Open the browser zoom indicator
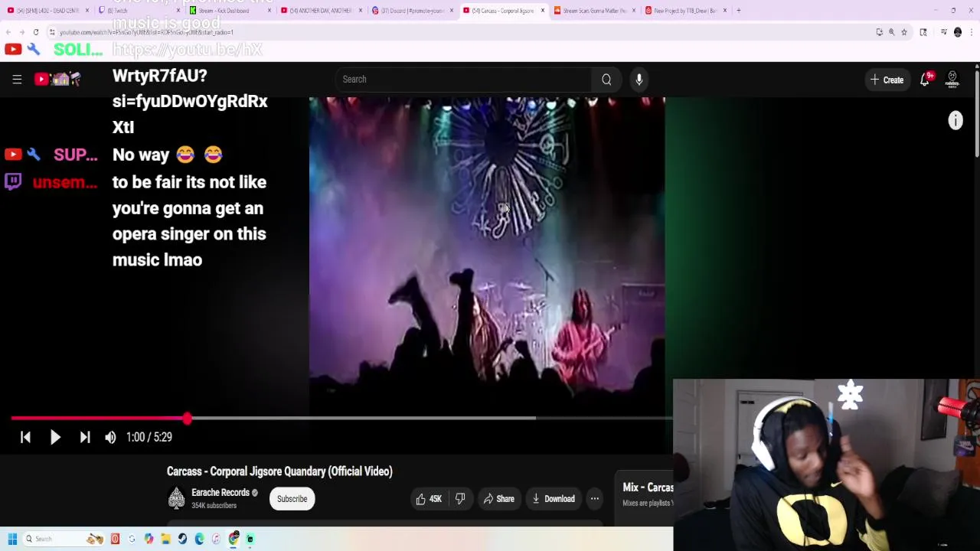 click(891, 32)
